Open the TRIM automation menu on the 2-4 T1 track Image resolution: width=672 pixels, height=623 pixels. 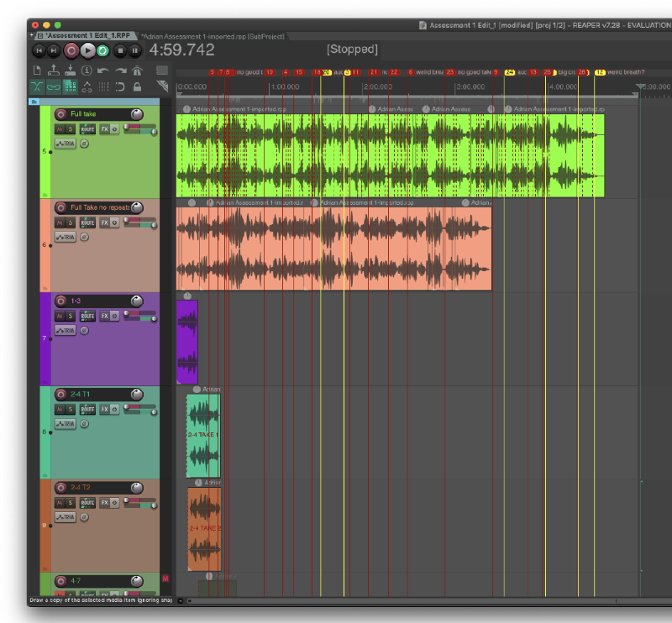click(x=66, y=424)
